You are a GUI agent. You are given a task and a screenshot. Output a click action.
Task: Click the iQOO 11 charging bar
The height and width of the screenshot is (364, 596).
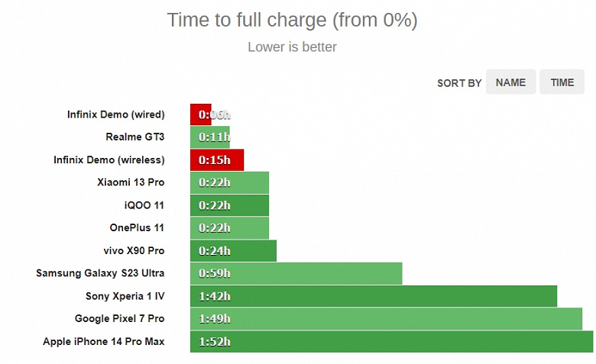(x=229, y=205)
